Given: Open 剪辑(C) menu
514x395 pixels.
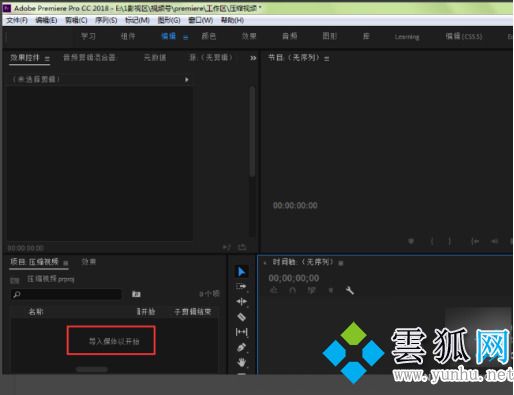Looking at the screenshot, I should (x=76, y=20).
